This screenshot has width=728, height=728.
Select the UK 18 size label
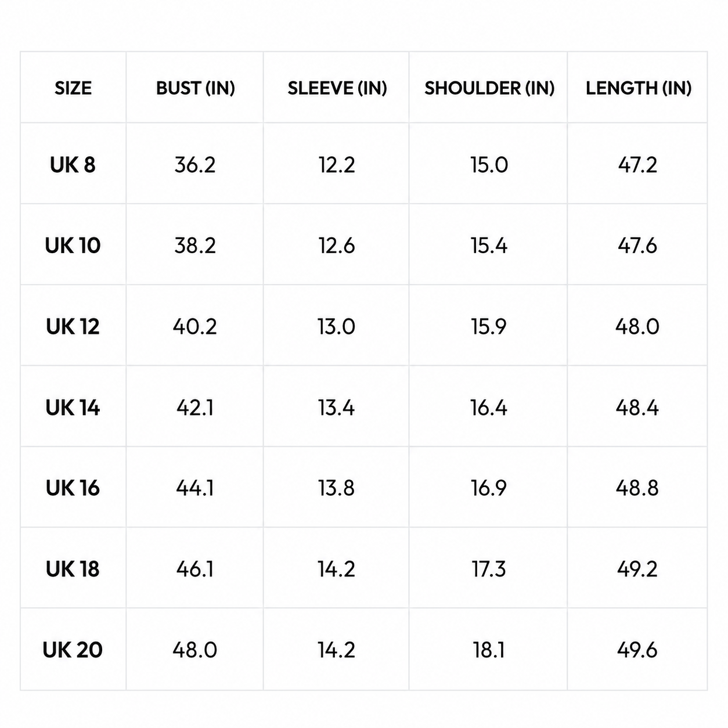tap(73, 569)
